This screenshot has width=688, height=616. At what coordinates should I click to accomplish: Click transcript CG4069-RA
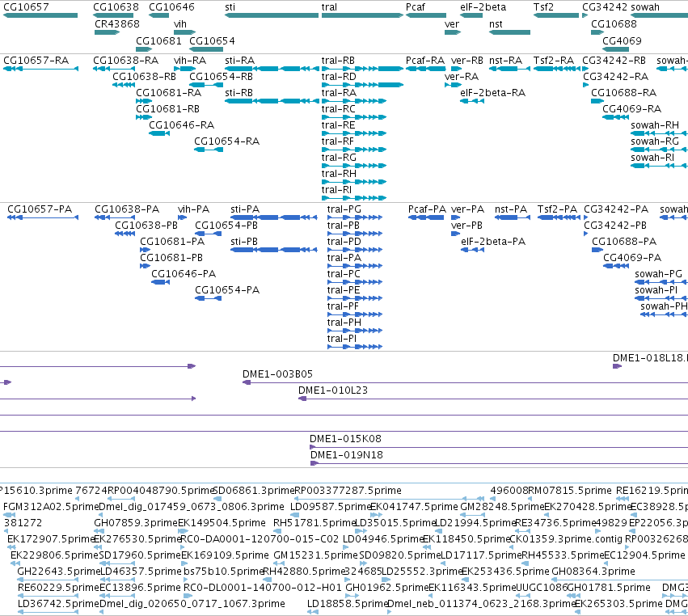(615, 117)
